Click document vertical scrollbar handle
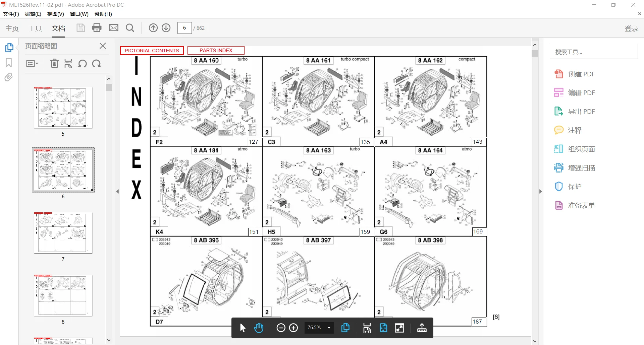The height and width of the screenshot is (345, 644). (x=535, y=54)
